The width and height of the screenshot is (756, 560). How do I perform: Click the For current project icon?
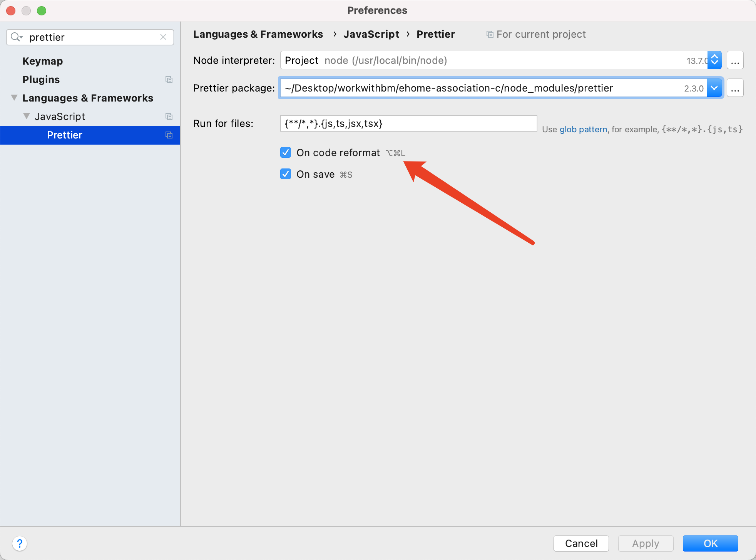(x=490, y=35)
